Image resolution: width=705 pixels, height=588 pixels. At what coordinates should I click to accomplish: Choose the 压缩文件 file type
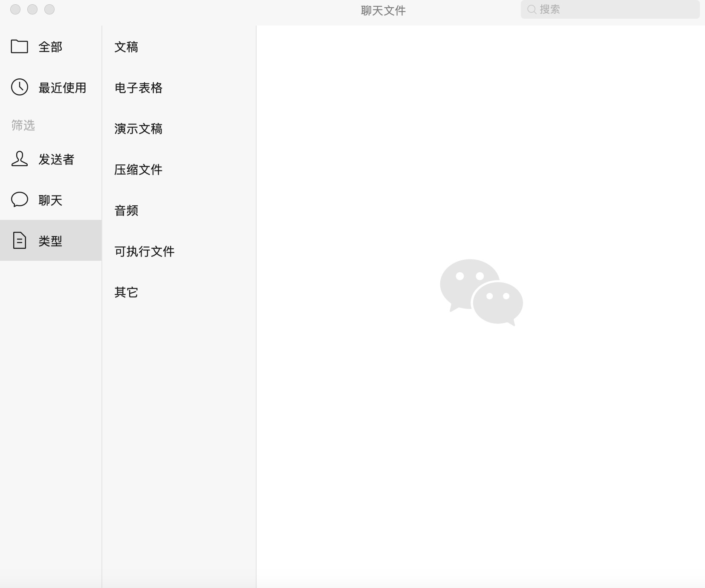179,170
